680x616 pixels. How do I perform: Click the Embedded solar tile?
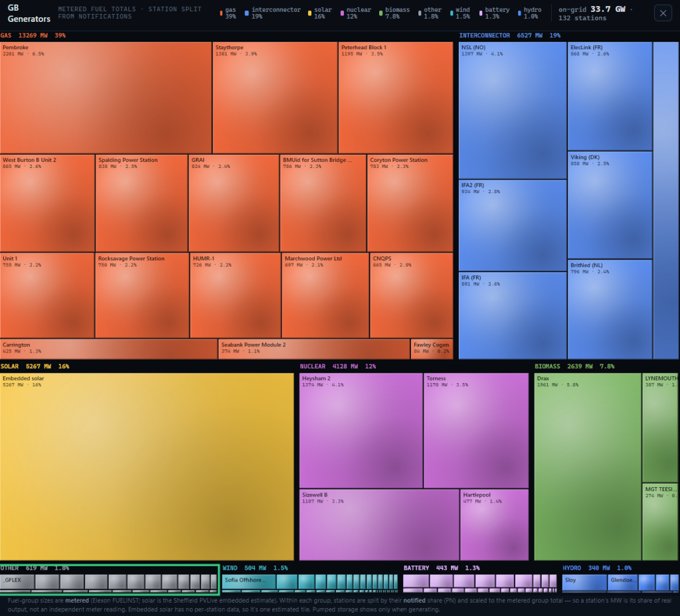click(x=147, y=467)
